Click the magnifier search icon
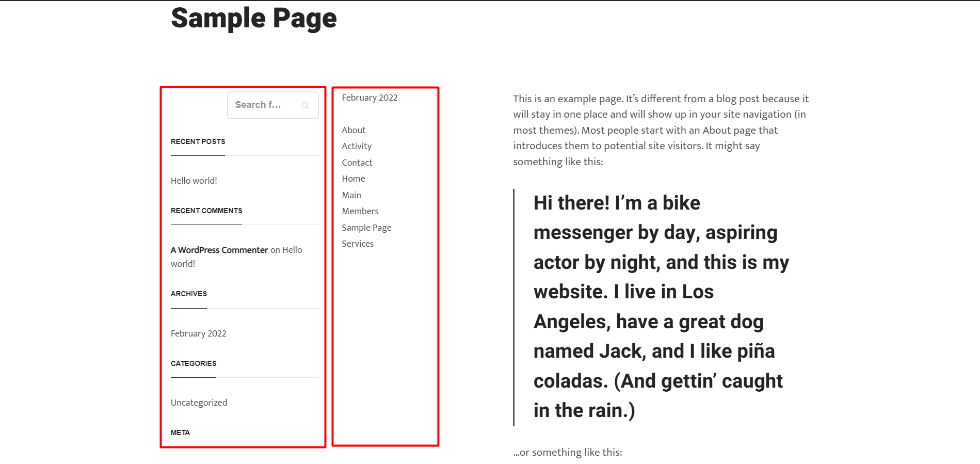The width and height of the screenshot is (980, 464). click(x=305, y=105)
